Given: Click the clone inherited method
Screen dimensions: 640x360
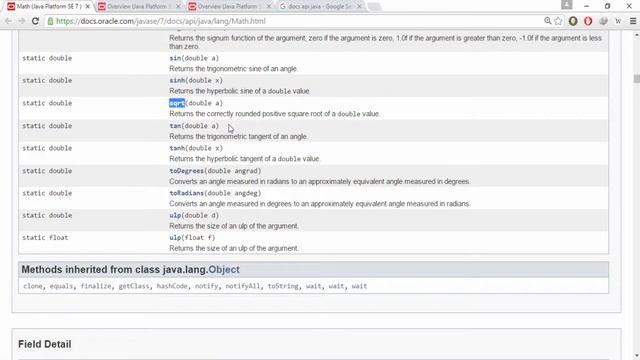Looking at the screenshot, I should (x=33, y=286).
